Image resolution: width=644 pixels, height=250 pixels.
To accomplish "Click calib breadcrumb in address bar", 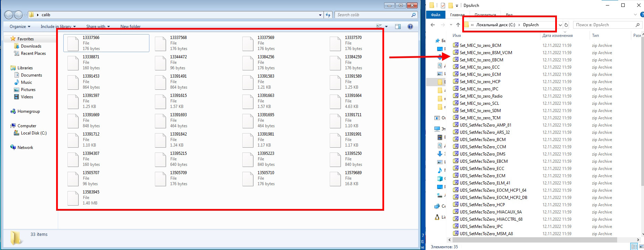I will tap(46, 15).
